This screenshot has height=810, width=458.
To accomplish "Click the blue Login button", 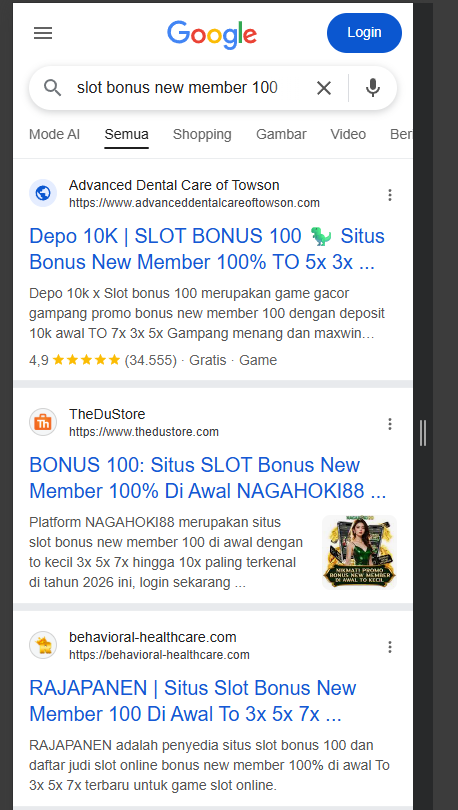I will [364, 33].
